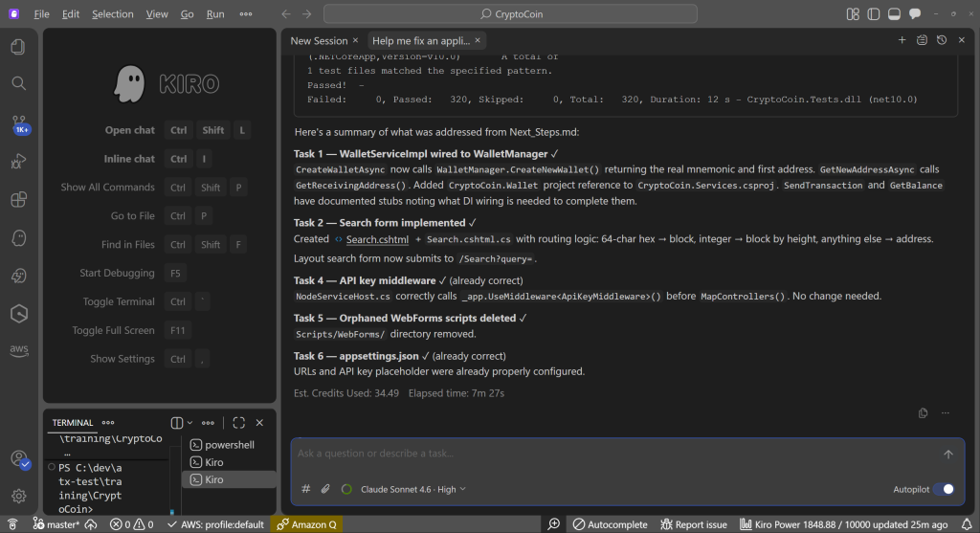Toggle bottom panel icon in title bar
The width and height of the screenshot is (980, 533).
pyautogui.click(x=895, y=13)
